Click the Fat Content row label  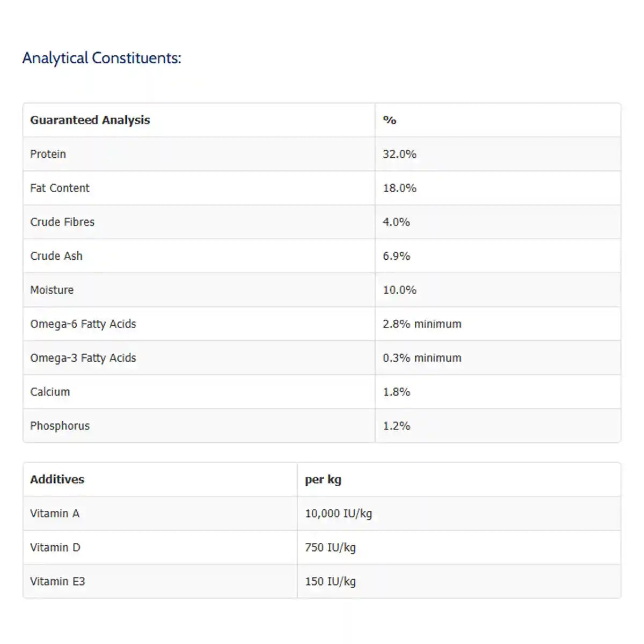click(60, 188)
